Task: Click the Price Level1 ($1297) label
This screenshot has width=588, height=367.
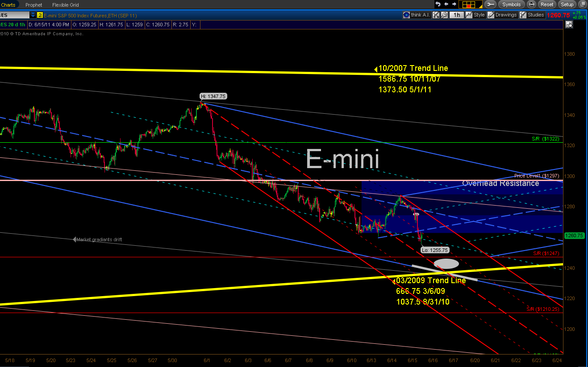Action: click(x=537, y=176)
